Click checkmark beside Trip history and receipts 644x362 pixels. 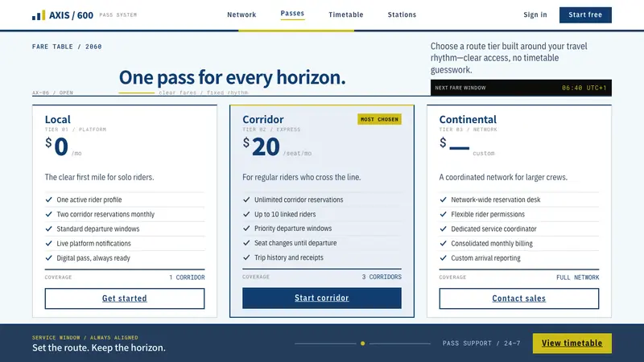tap(246, 257)
